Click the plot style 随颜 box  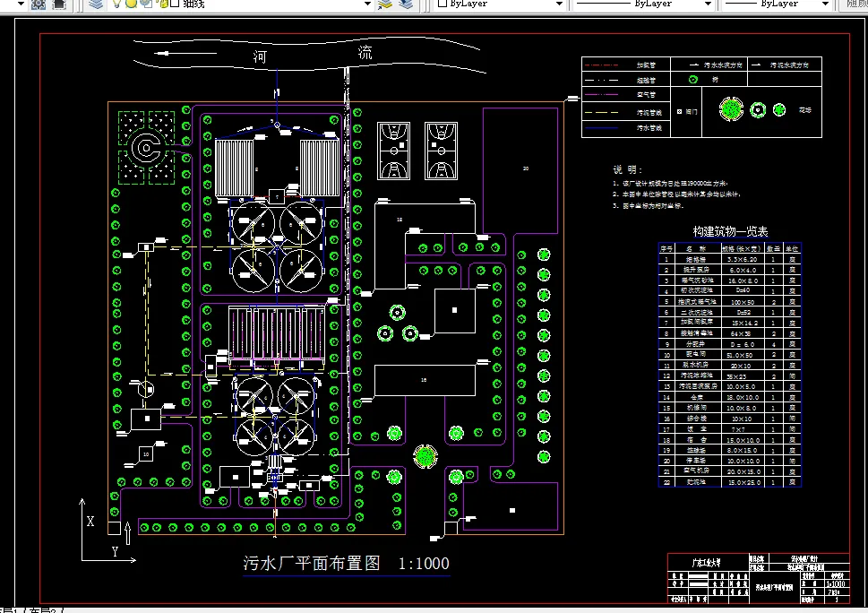coord(855,4)
